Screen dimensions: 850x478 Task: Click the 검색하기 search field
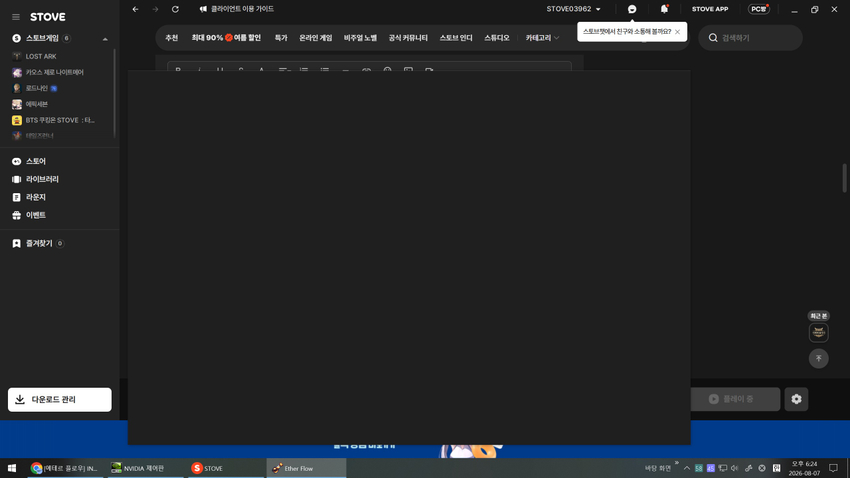(750, 38)
